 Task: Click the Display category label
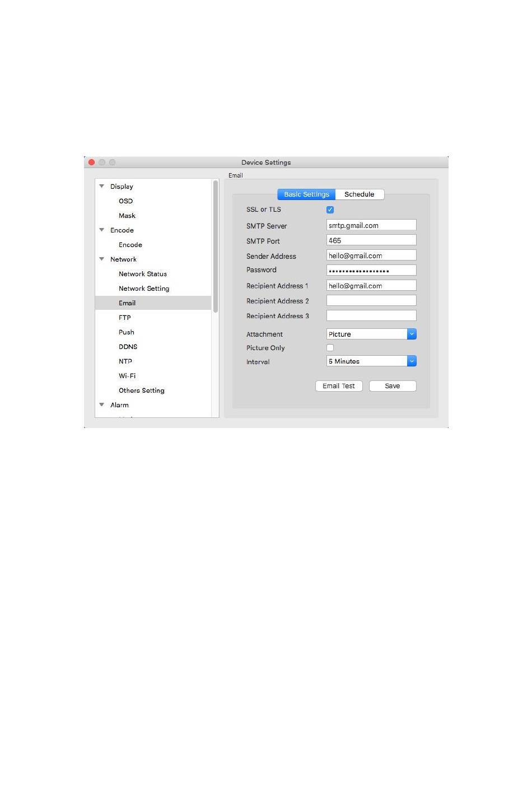pyautogui.click(x=122, y=187)
